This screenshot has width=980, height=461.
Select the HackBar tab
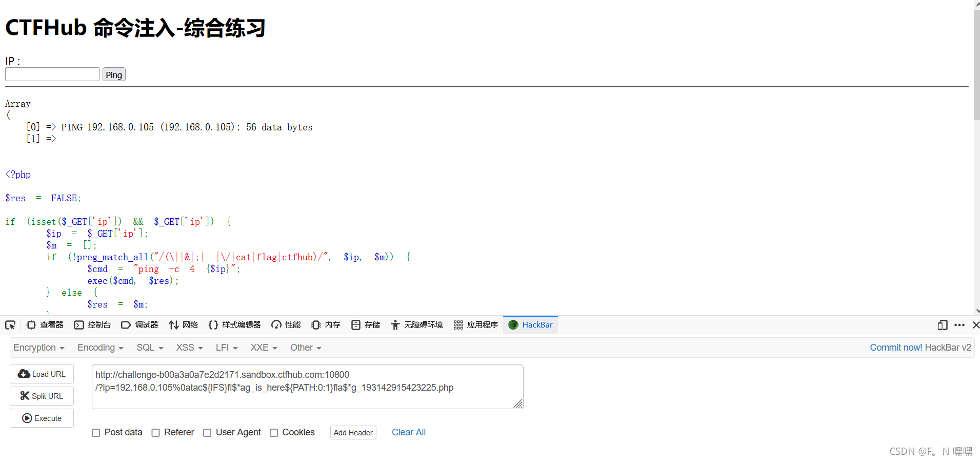click(531, 325)
